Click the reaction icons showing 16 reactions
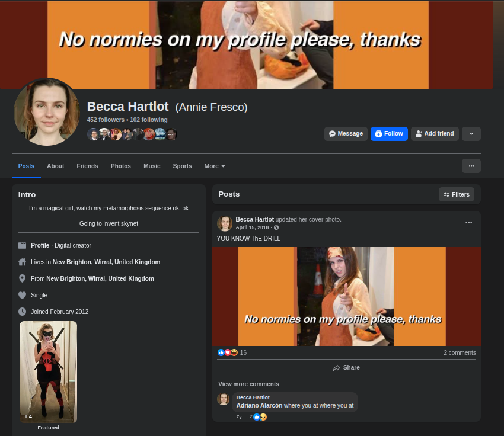Viewport: 504px width, 436px height. (x=227, y=352)
